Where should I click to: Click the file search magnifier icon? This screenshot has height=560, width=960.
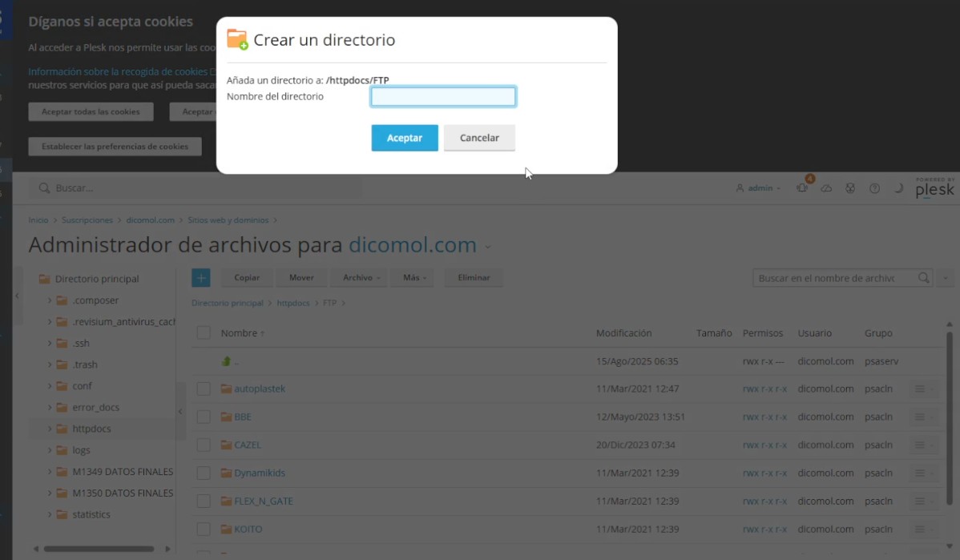924,278
